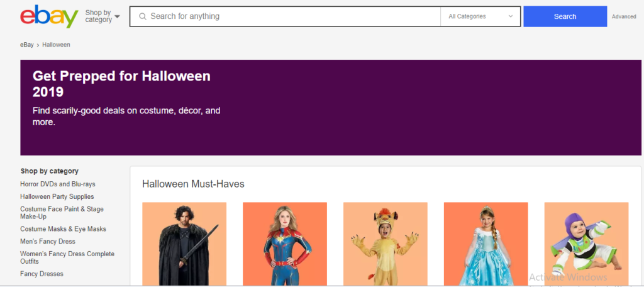Open Women's Fancy Dress Complete Outfits
This screenshot has width=644, height=287.
pyautogui.click(x=67, y=257)
